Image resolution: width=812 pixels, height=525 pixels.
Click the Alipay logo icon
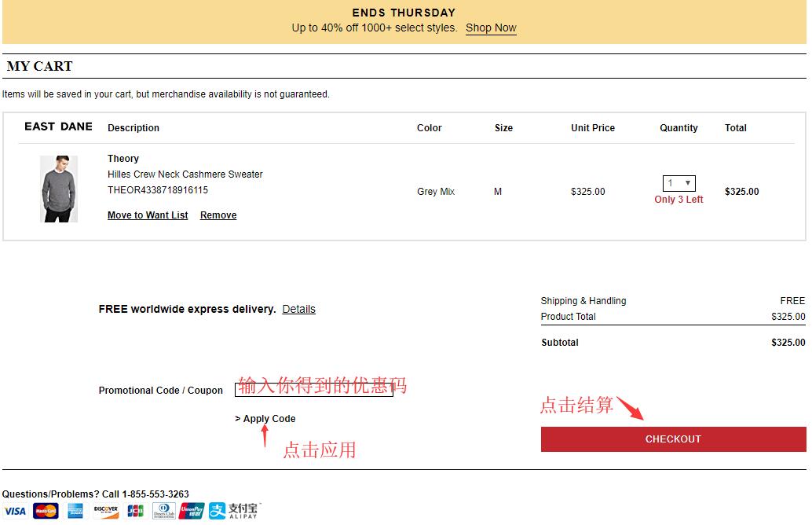point(234,511)
